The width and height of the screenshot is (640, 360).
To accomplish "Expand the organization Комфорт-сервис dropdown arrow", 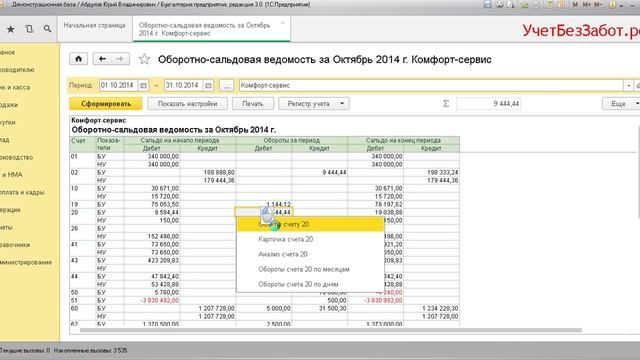I will click(x=628, y=86).
